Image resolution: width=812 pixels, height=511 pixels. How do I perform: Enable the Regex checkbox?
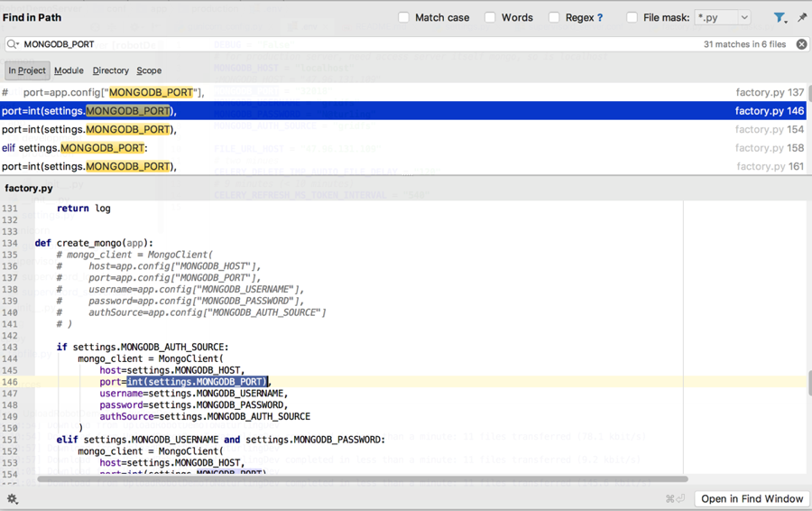(554, 17)
